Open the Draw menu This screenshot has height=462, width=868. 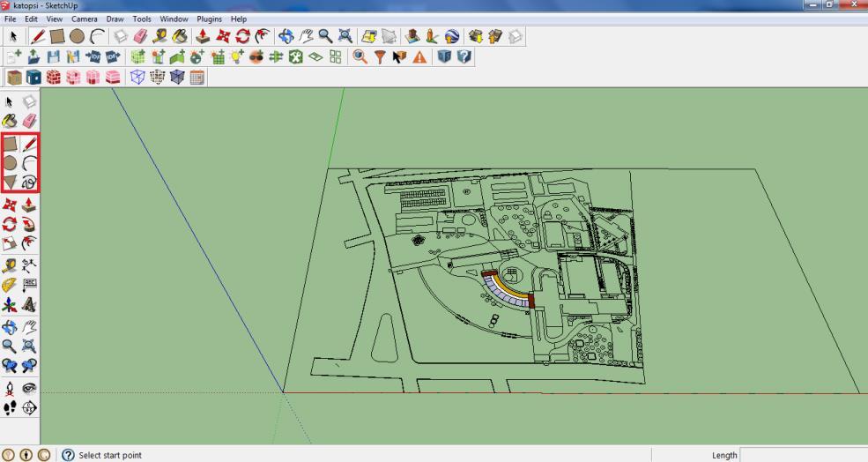pos(115,19)
